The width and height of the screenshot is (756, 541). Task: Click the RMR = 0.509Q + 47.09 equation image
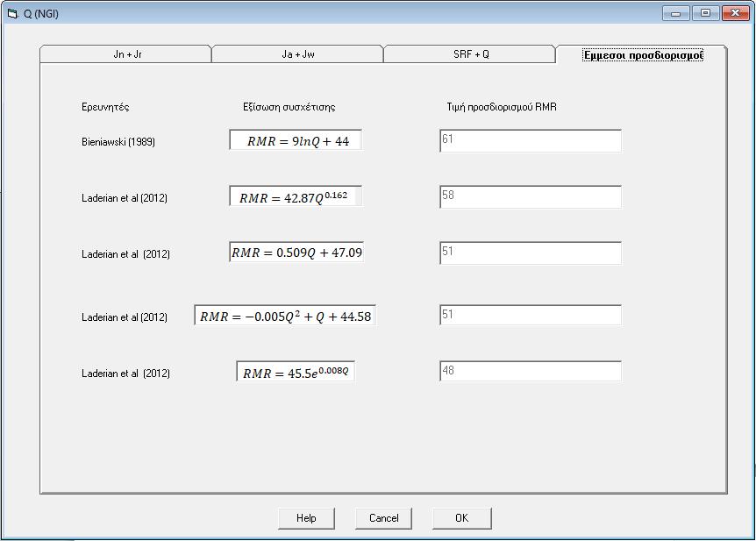(x=296, y=253)
